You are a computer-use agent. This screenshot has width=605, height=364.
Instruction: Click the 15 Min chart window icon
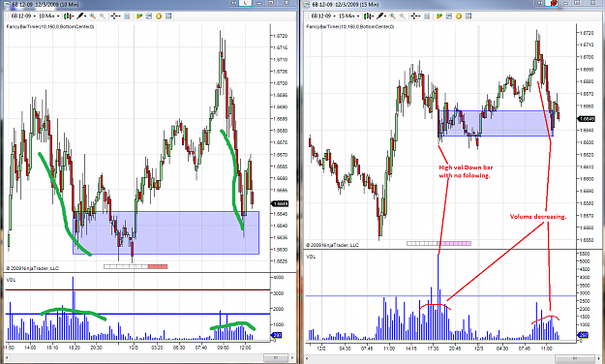click(x=306, y=5)
